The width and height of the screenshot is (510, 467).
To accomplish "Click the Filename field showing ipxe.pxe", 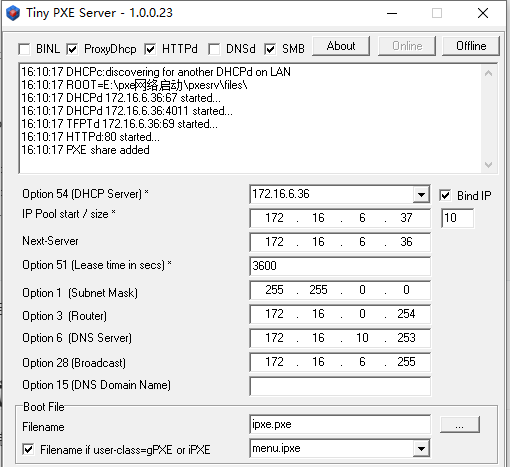I will tap(340, 424).
